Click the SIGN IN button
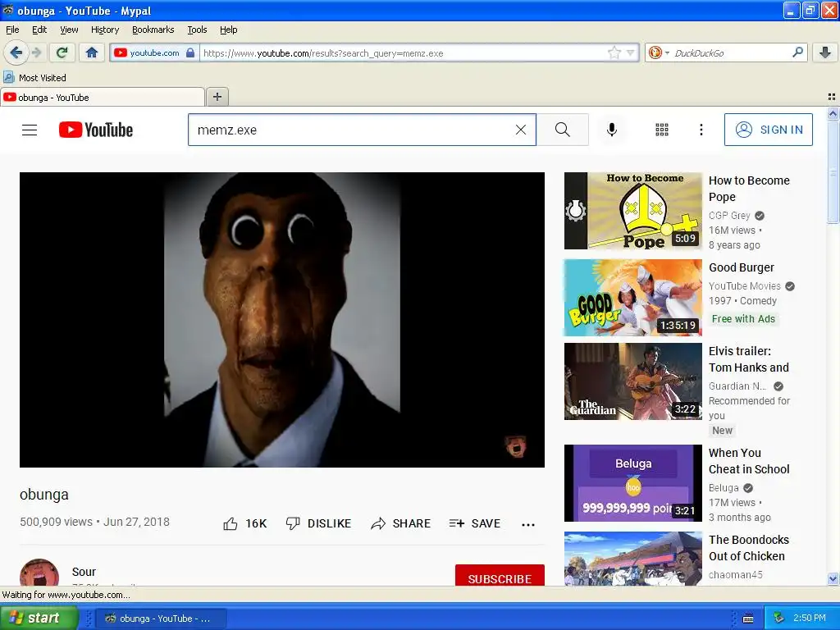 pos(768,130)
